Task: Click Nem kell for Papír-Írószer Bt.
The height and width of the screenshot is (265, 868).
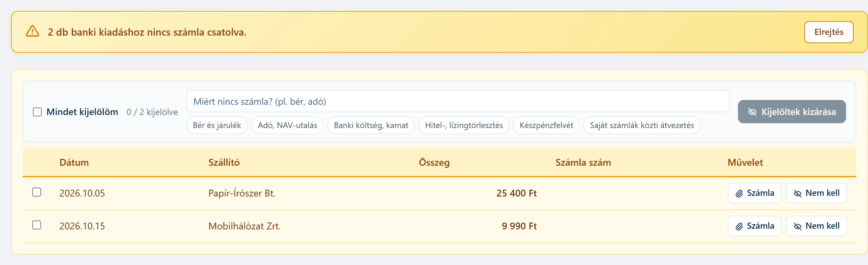Action: pyautogui.click(x=816, y=193)
